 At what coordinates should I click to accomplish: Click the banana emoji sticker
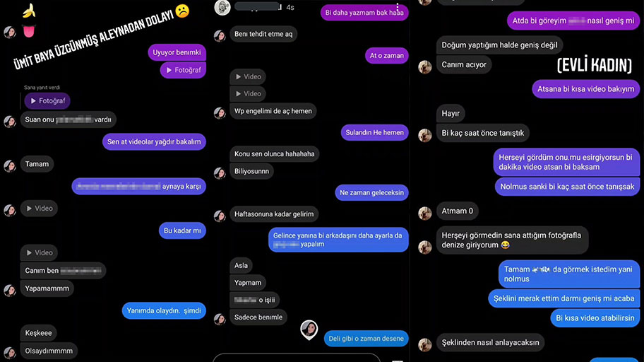point(29,11)
